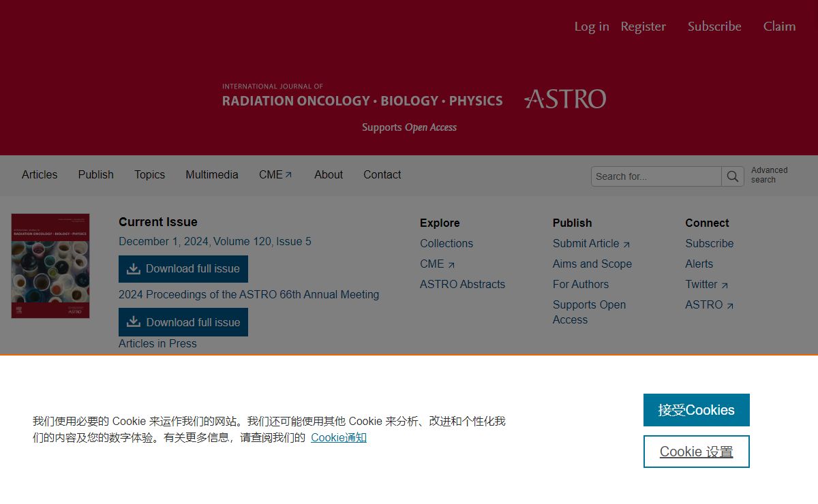This screenshot has width=818, height=504.
Task: Open the Multimedia menu
Action: coord(212,175)
